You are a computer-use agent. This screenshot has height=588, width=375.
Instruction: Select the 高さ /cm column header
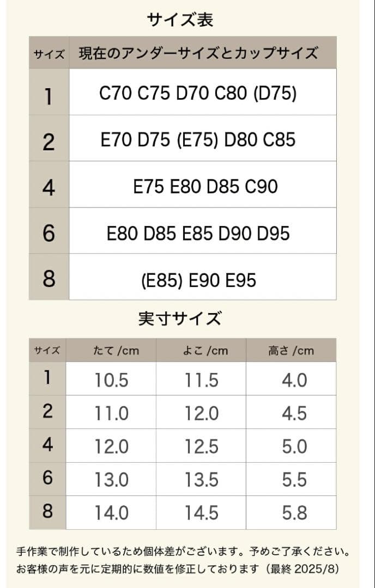[291, 351]
